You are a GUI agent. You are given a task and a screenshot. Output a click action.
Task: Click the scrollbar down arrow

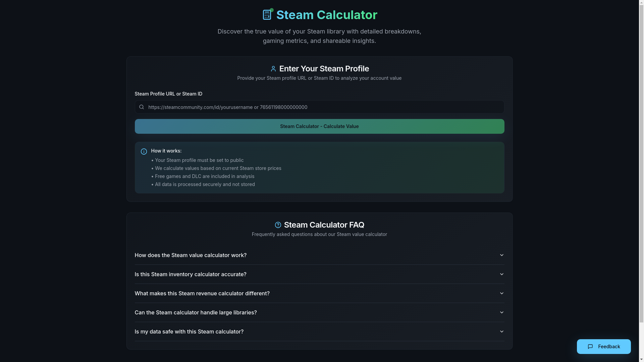641,359
